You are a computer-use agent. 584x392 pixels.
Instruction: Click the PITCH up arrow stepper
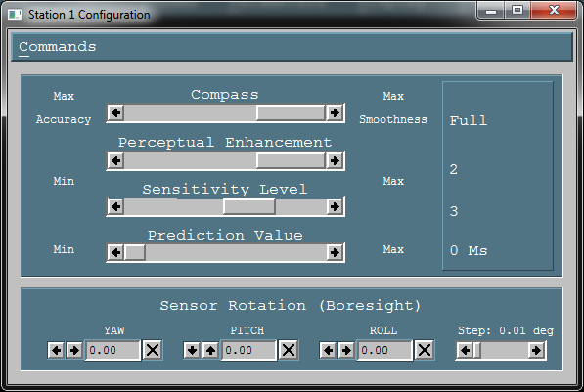(210, 350)
